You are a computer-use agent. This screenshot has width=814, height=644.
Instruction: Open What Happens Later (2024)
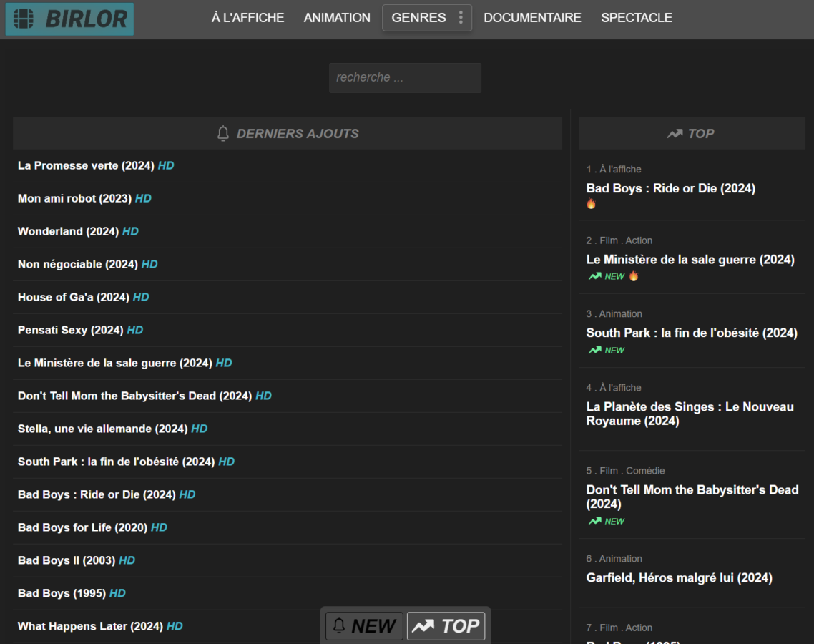point(90,626)
